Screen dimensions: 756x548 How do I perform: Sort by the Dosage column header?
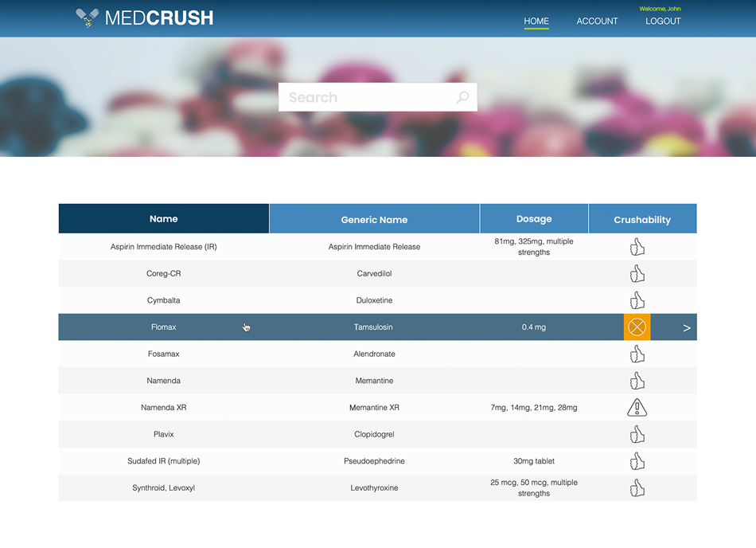coord(534,218)
